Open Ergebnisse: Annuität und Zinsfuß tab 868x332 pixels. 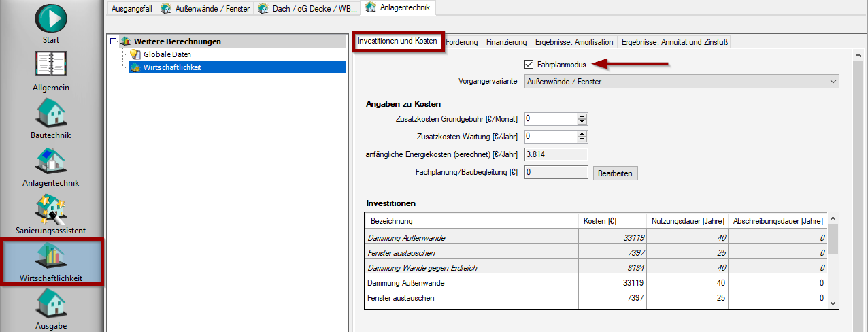pos(674,42)
